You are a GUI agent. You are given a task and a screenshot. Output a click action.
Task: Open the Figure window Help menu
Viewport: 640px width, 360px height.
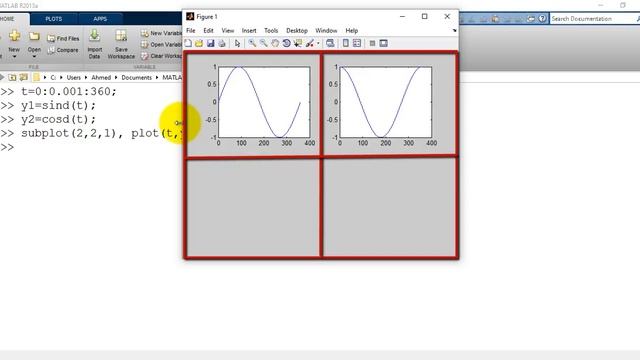(351, 31)
